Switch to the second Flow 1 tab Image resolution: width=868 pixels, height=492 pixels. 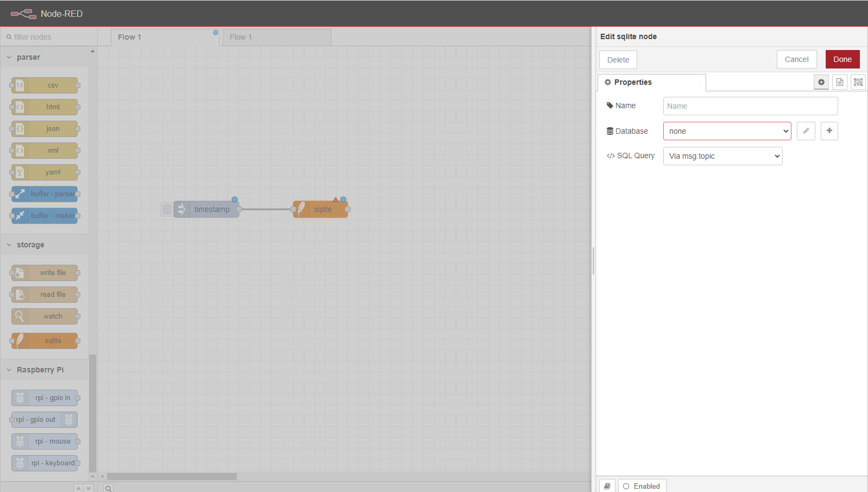click(276, 38)
